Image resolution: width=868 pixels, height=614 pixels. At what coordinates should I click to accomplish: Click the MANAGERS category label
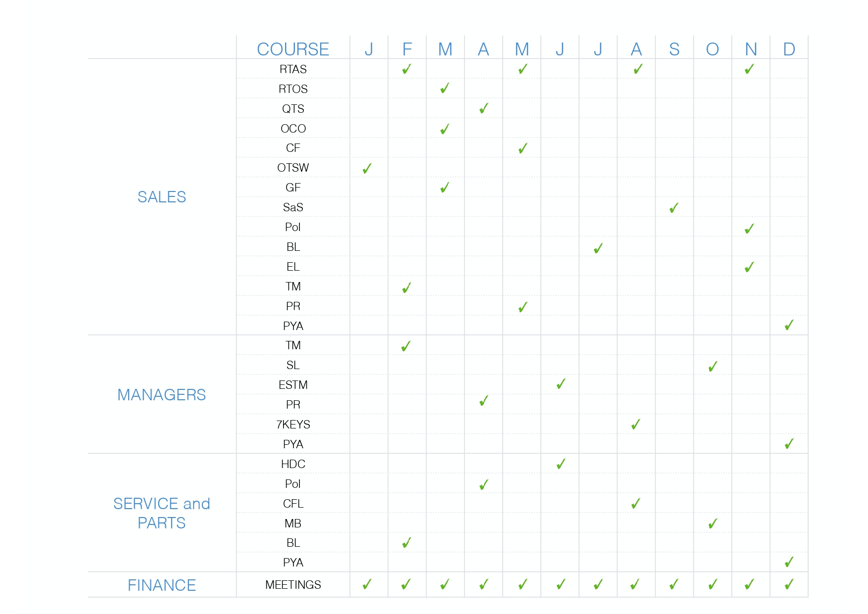pos(162,395)
